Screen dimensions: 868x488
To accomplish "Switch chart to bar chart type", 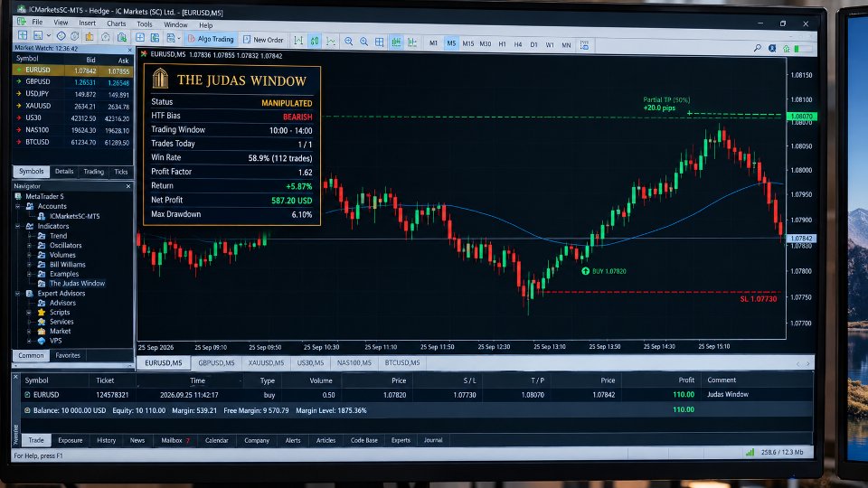I will [298, 41].
